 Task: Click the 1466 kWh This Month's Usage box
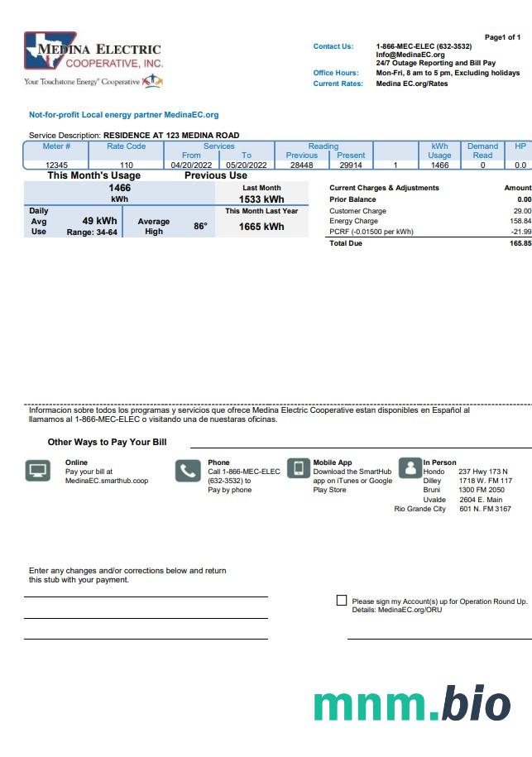point(120,194)
